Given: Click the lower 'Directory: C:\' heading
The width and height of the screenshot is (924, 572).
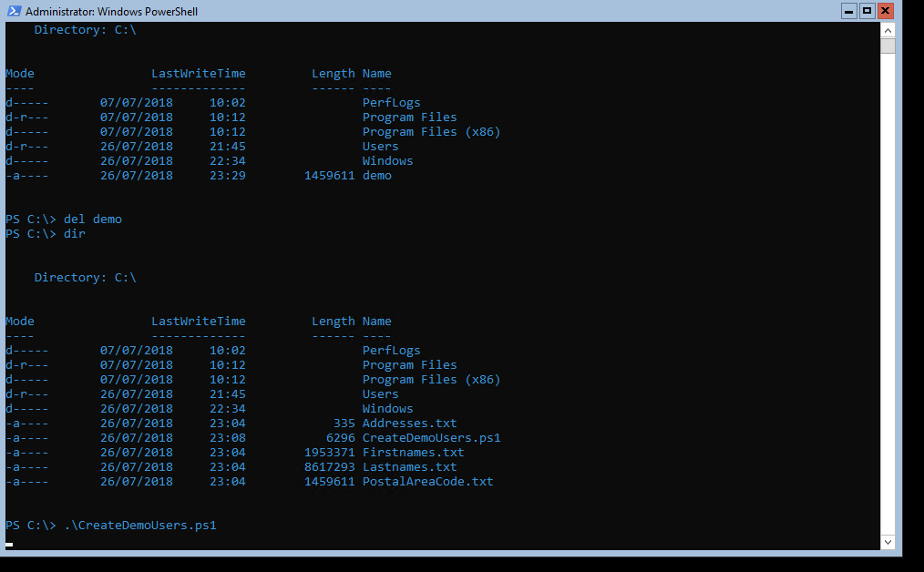Looking at the screenshot, I should (86, 278).
